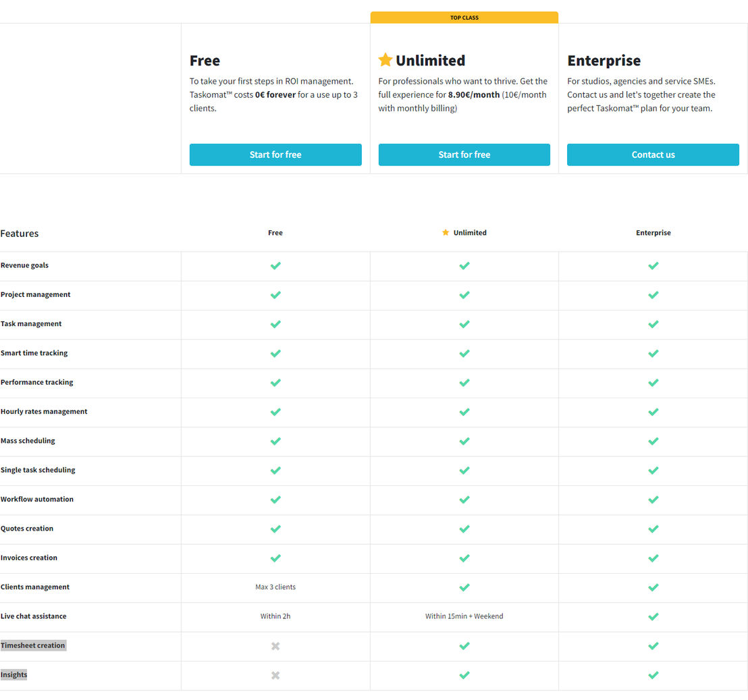
Task: Click the Within 2h cell
Action: click(x=275, y=616)
